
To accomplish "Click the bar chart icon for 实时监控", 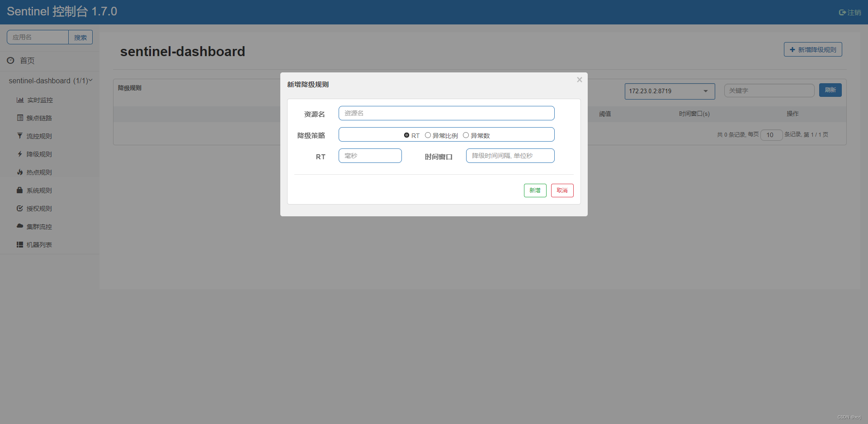I will [x=20, y=100].
